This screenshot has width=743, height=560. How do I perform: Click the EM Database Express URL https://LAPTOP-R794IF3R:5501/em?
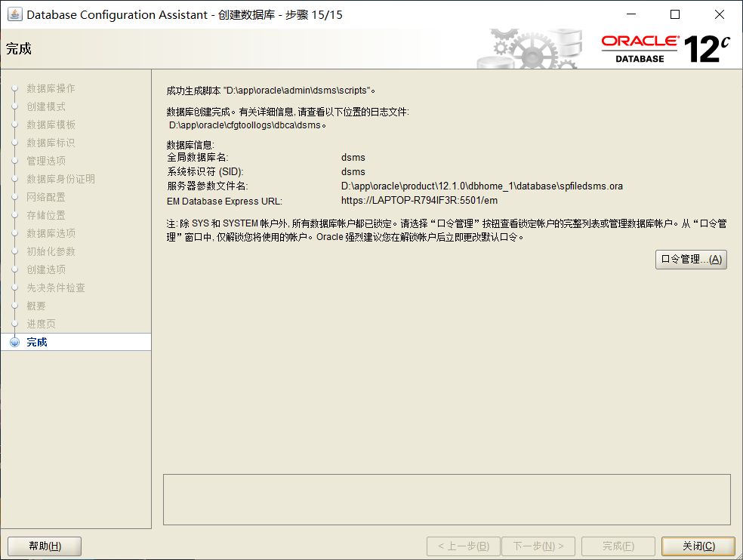point(419,201)
